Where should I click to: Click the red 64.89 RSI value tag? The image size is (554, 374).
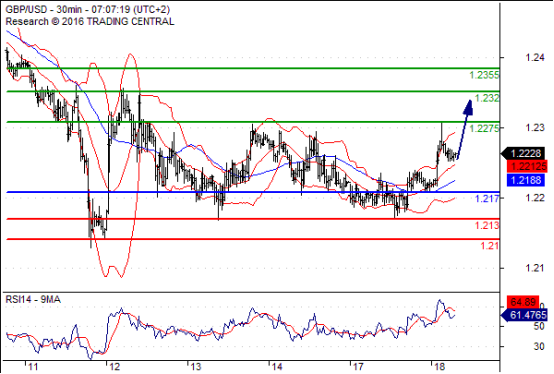[523, 302]
